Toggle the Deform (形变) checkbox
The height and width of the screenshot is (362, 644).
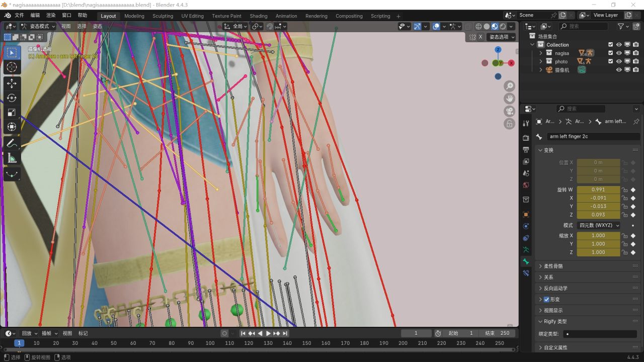(546, 300)
